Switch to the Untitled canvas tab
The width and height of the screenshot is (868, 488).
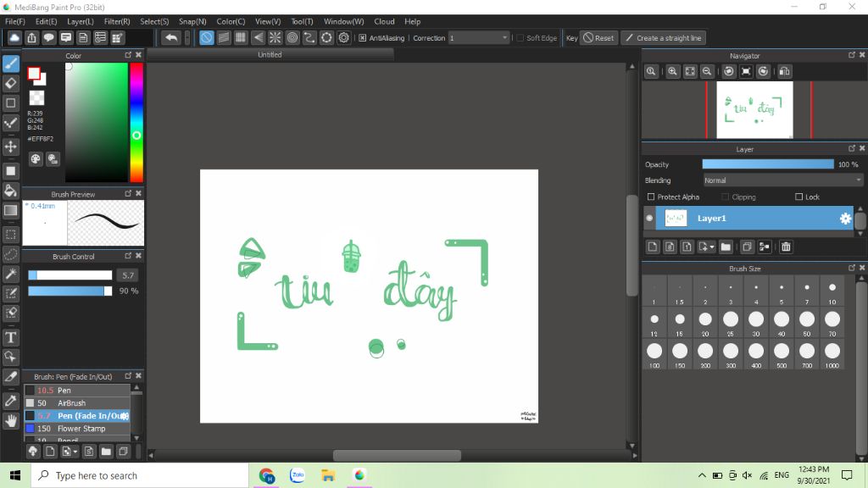(x=270, y=55)
